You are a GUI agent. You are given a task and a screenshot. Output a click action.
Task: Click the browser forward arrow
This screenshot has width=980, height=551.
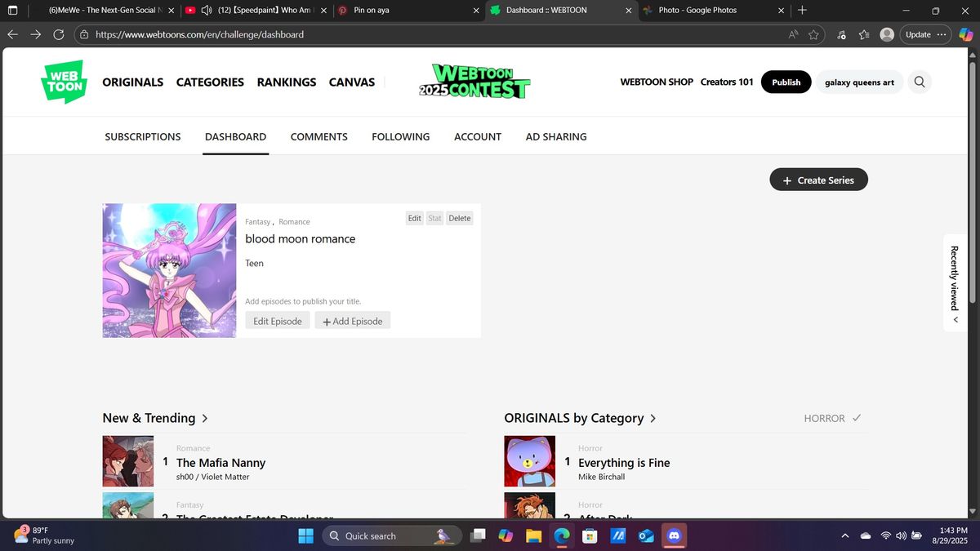coord(36,34)
